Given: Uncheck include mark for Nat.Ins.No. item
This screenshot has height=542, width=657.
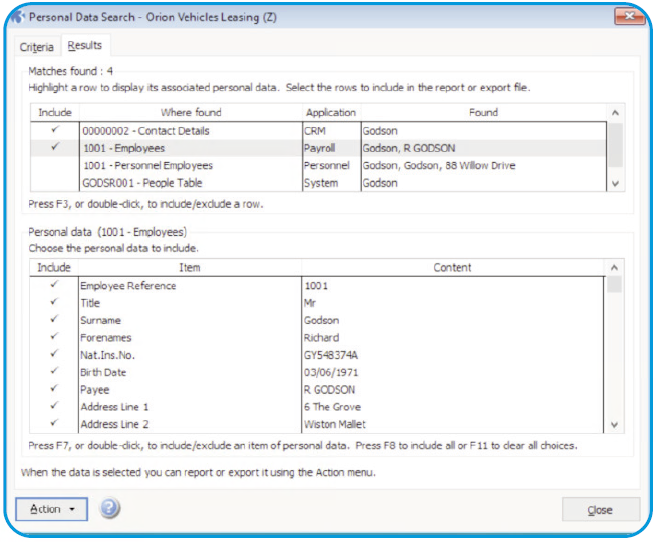Looking at the screenshot, I should pos(54,355).
